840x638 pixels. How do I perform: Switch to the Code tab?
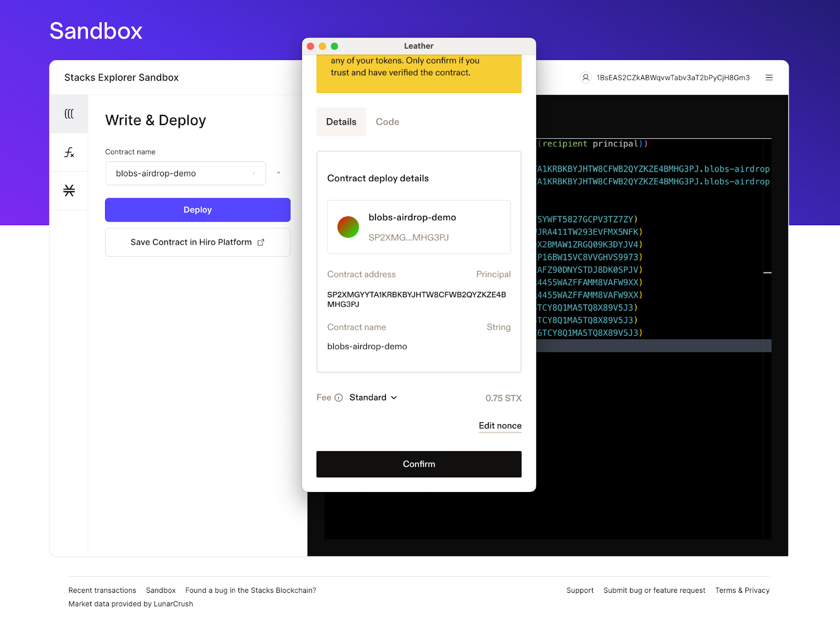[x=387, y=122]
